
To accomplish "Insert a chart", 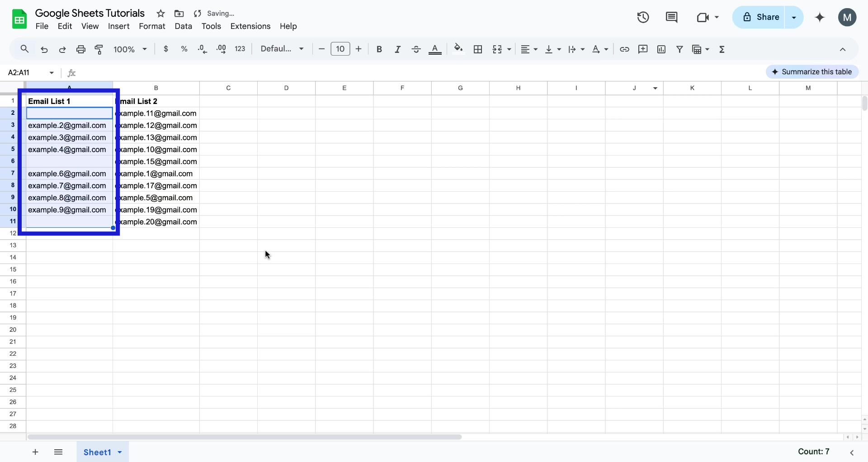I will pyautogui.click(x=661, y=49).
